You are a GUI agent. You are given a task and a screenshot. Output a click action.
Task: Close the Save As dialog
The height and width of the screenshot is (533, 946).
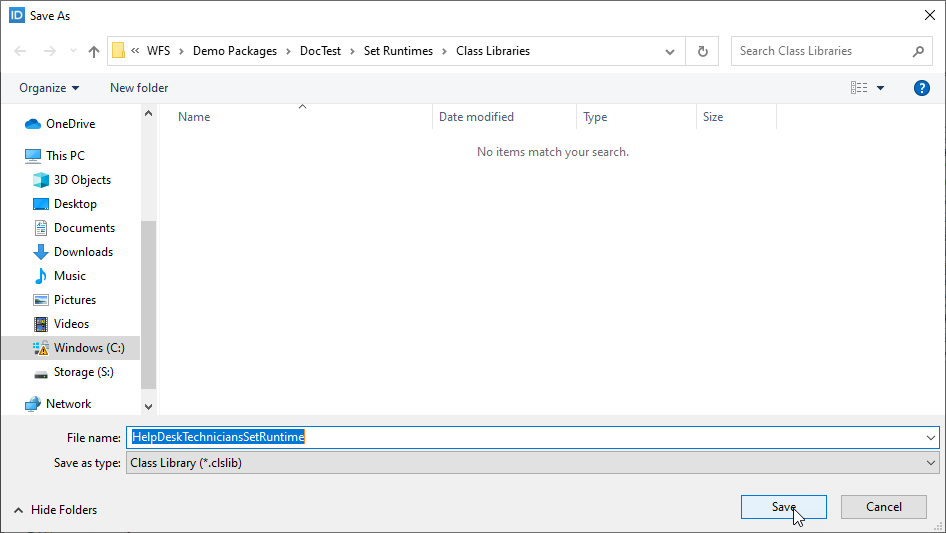pyautogui.click(x=930, y=15)
